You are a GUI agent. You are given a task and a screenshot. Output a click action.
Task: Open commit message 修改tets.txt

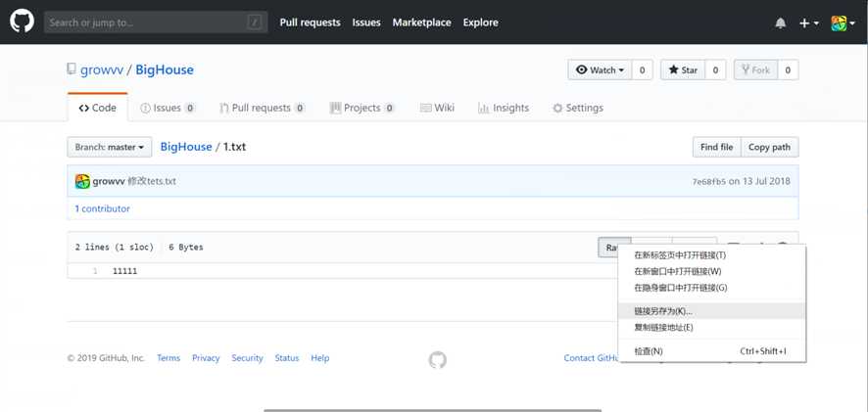(152, 181)
